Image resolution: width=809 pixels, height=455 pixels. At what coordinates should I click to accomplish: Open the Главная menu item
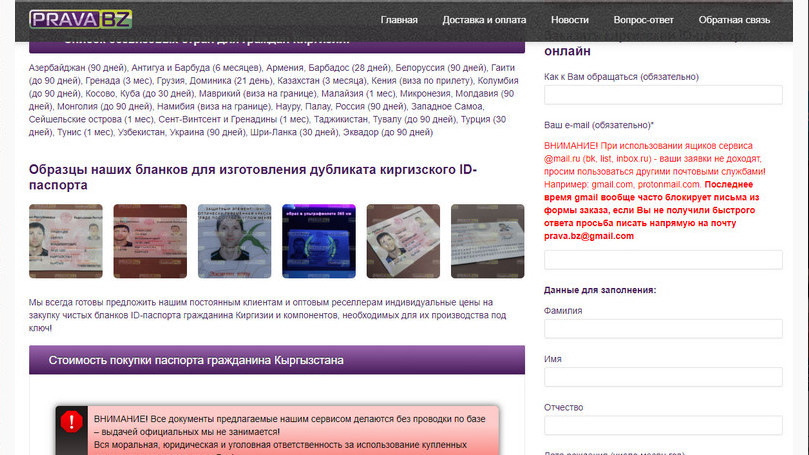click(x=399, y=20)
